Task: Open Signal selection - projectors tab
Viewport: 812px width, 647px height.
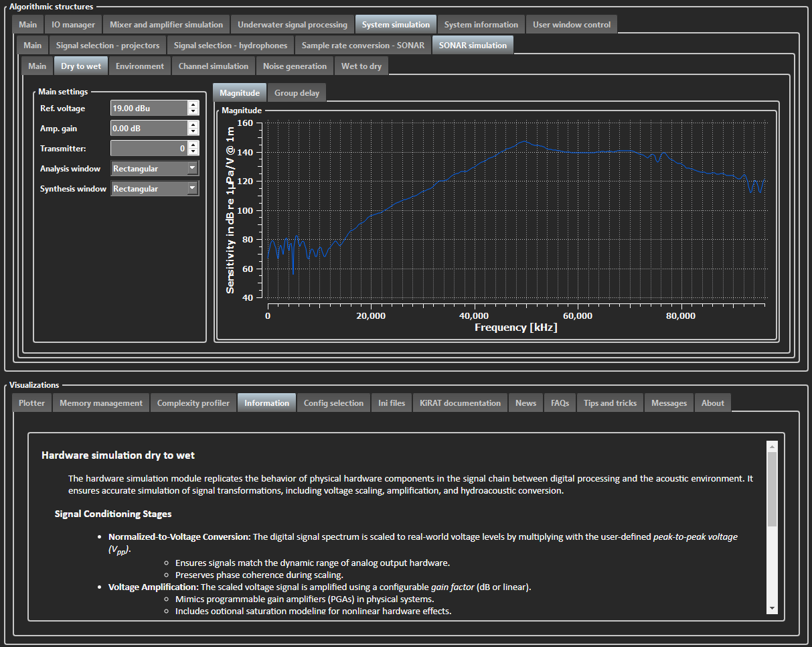Action: [x=108, y=46]
